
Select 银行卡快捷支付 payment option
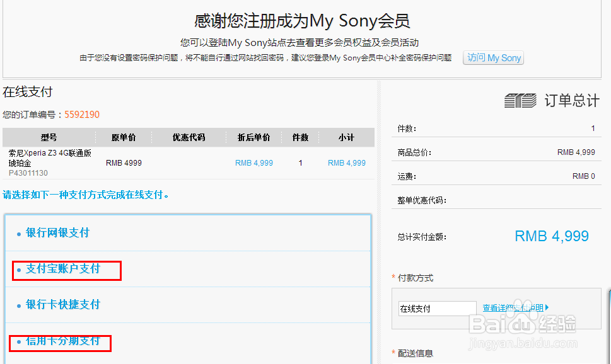63,304
